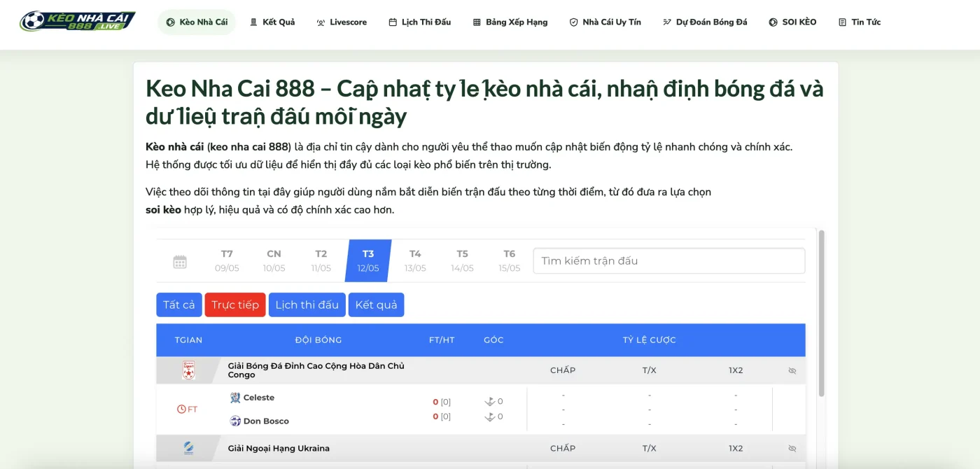Visit Nhà Cái Uy Tín page

point(605,22)
